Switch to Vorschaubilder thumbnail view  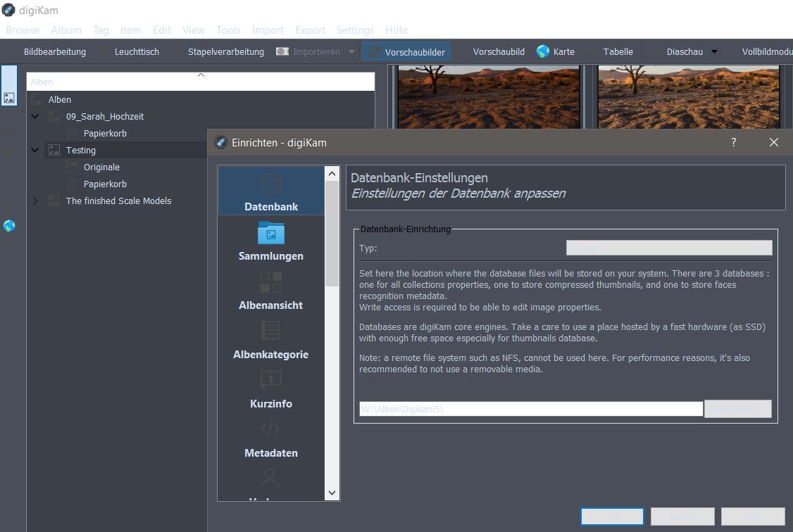pos(406,51)
